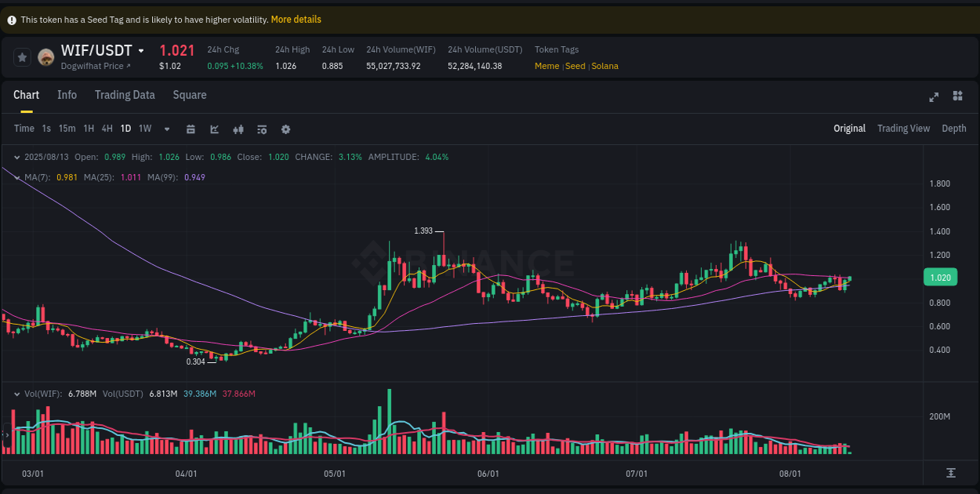Collapse the MA indicator row chevron
The height and width of the screenshot is (494, 980).
tap(16, 176)
